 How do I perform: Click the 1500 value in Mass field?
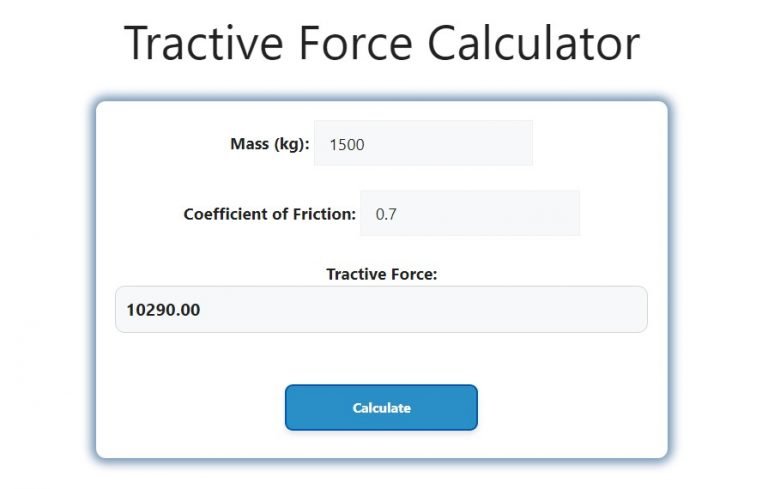(x=347, y=145)
